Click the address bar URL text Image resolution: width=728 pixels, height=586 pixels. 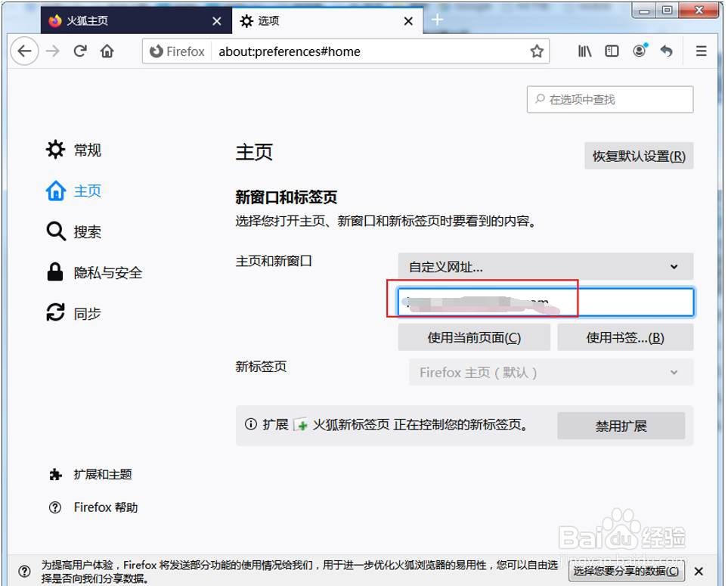tap(290, 51)
